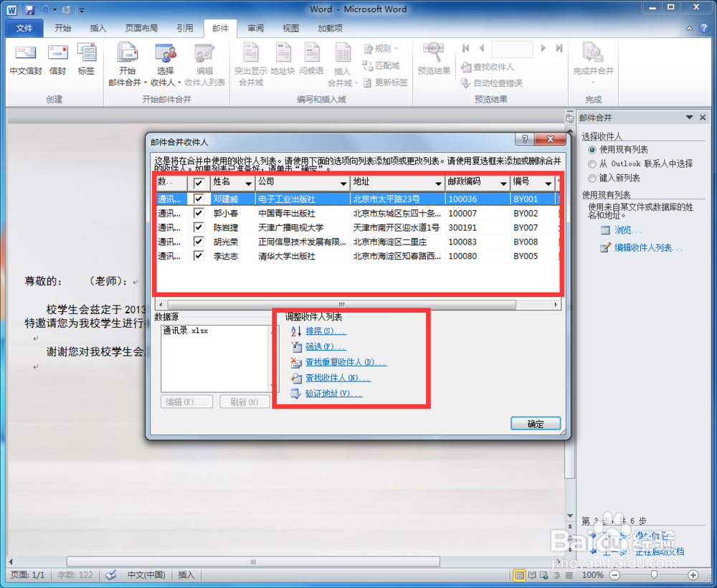Uncheck the checkbox for 邓建威
The width and height of the screenshot is (717, 588).
199,199
